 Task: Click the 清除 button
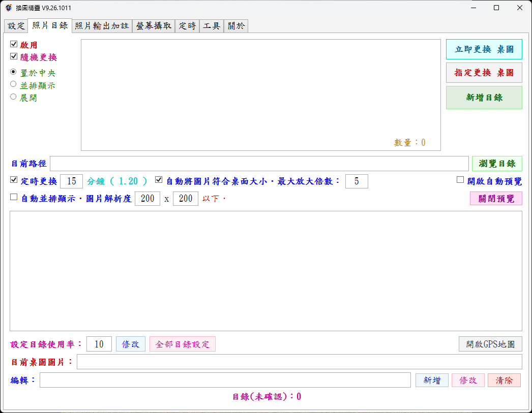coord(504,380)
